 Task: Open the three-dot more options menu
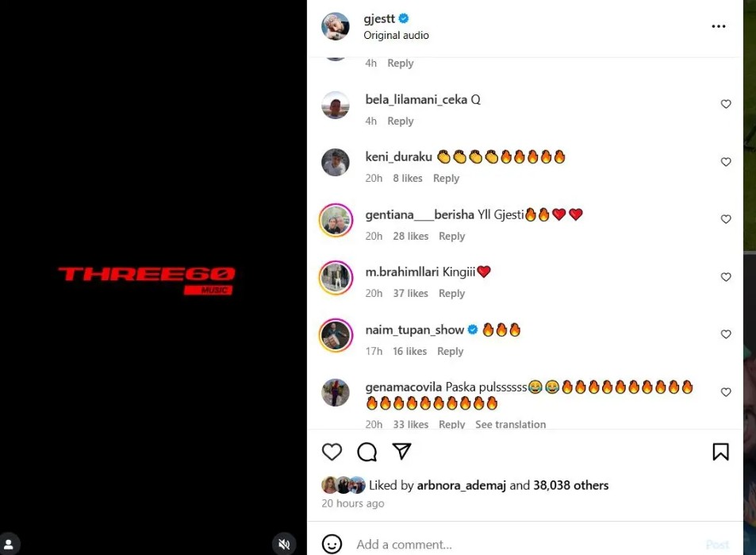tap(719, 26)
